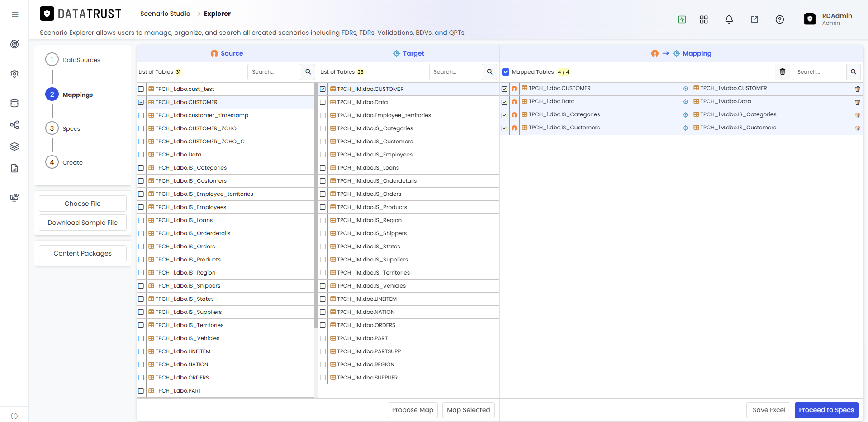Go to step 3 Specs

tap(63, 128)
